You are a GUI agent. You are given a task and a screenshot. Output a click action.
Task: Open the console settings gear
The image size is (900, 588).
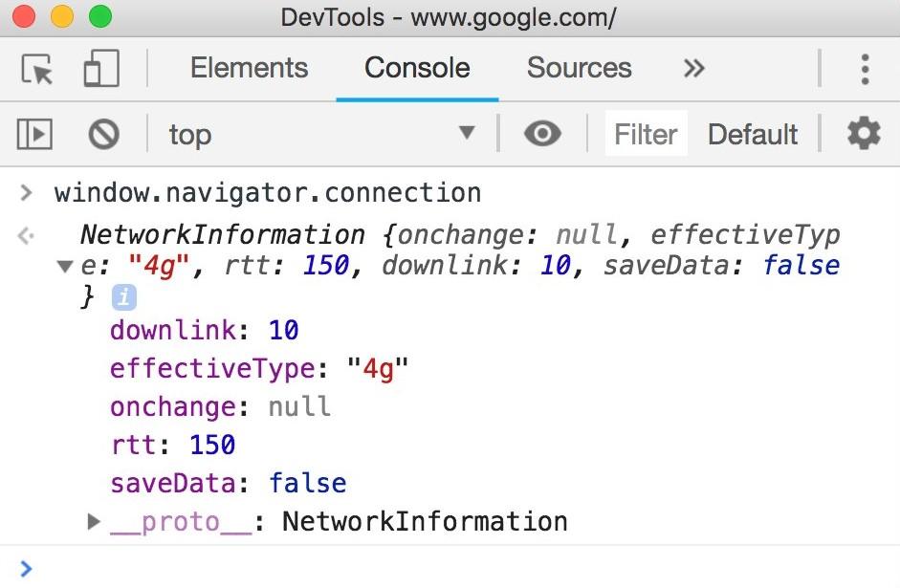point(863,135)
